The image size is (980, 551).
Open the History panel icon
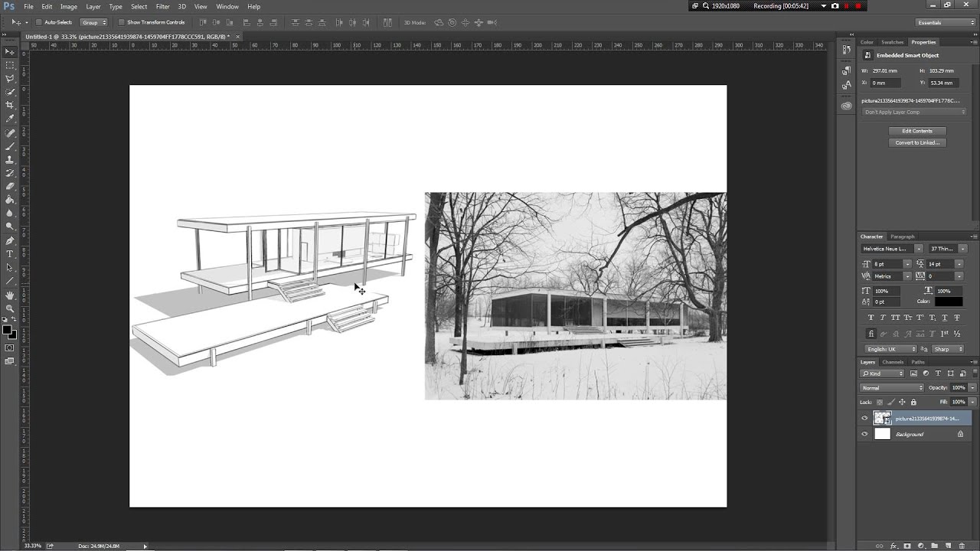click(x=846, y=51)
